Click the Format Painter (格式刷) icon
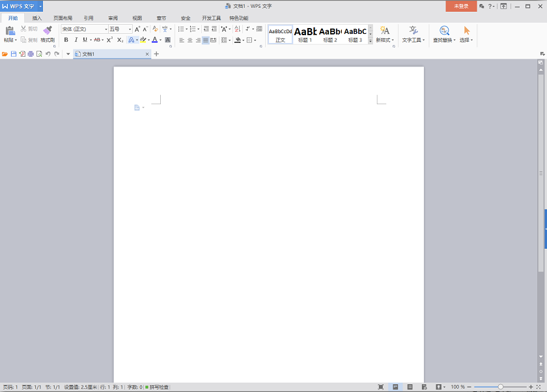This screenshot has height=392, width=547. 48,31
